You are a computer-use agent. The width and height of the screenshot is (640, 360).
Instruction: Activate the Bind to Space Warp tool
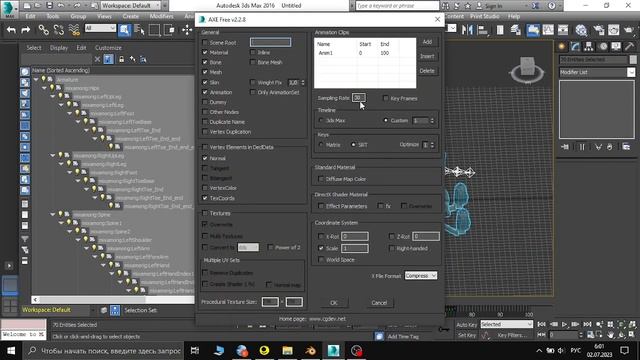tap(74, 30)
